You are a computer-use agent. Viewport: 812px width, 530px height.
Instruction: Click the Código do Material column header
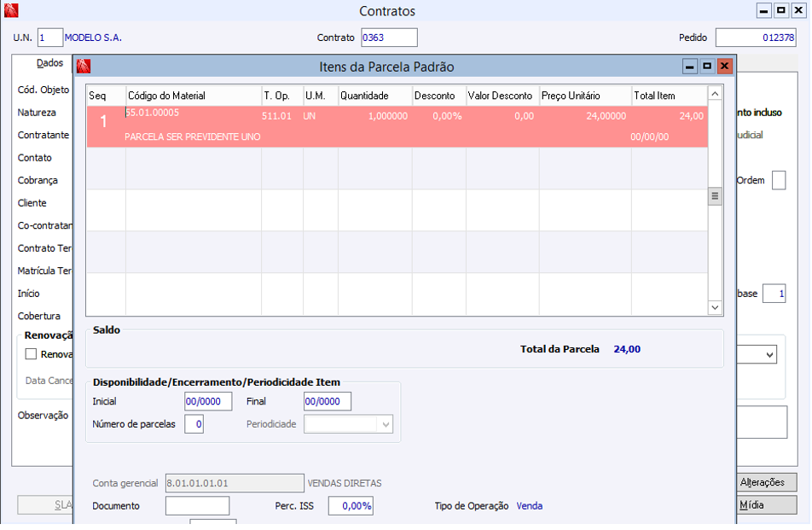point(194,96)
